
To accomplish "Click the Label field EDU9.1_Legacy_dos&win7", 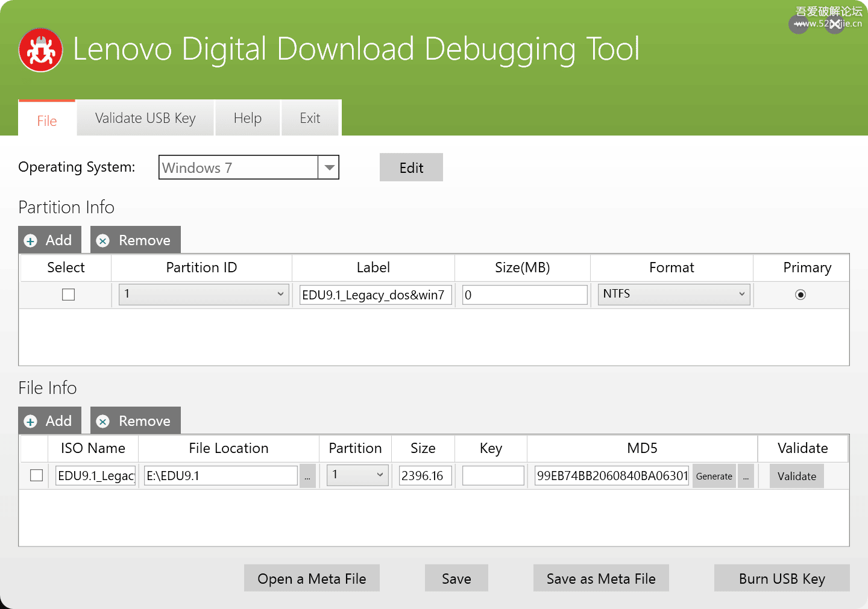I will tap(376, 295).
